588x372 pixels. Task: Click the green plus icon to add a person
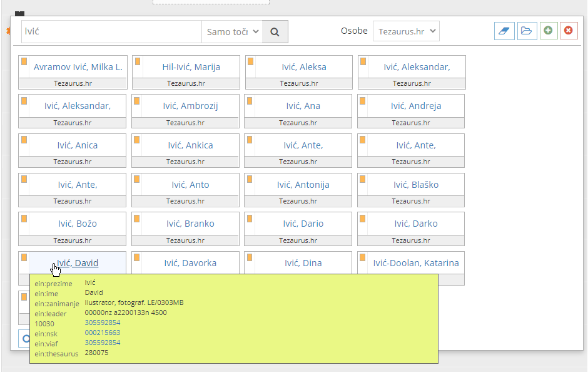pos(548,30)
